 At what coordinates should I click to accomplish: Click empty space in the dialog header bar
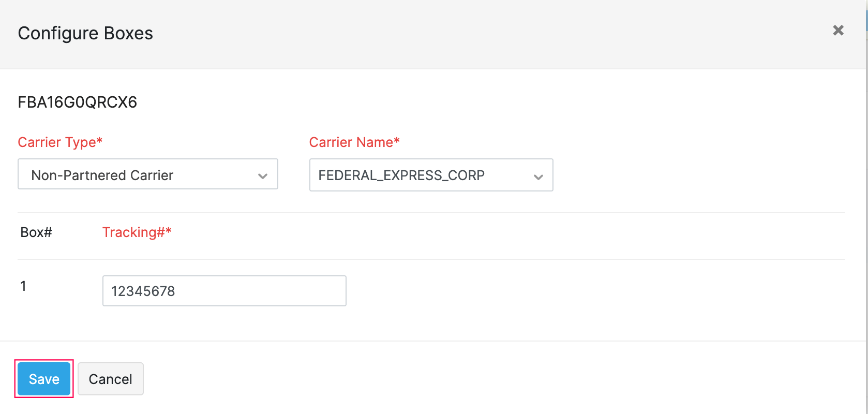(466, 33)
